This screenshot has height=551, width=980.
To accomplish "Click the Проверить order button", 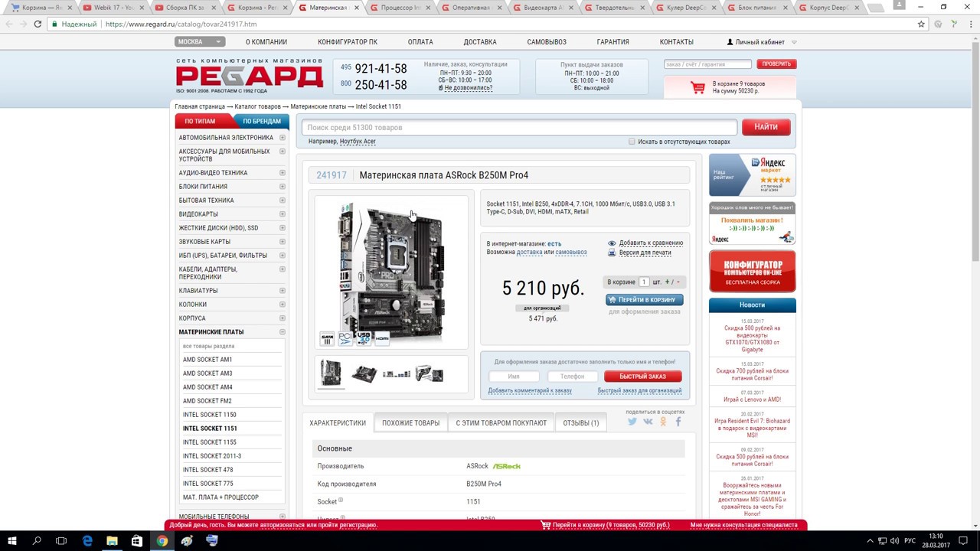I will pos(776,64).
